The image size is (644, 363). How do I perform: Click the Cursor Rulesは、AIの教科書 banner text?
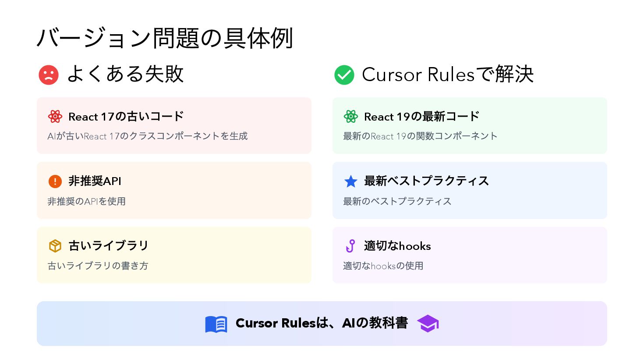[x=322, y=323]
